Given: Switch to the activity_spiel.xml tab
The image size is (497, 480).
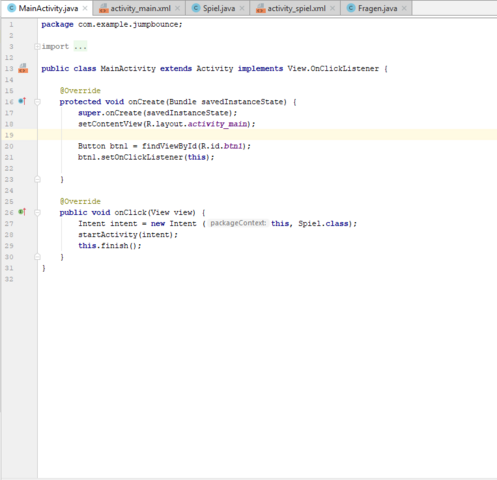Looking at the screenshot, I should tap(296, 8).
